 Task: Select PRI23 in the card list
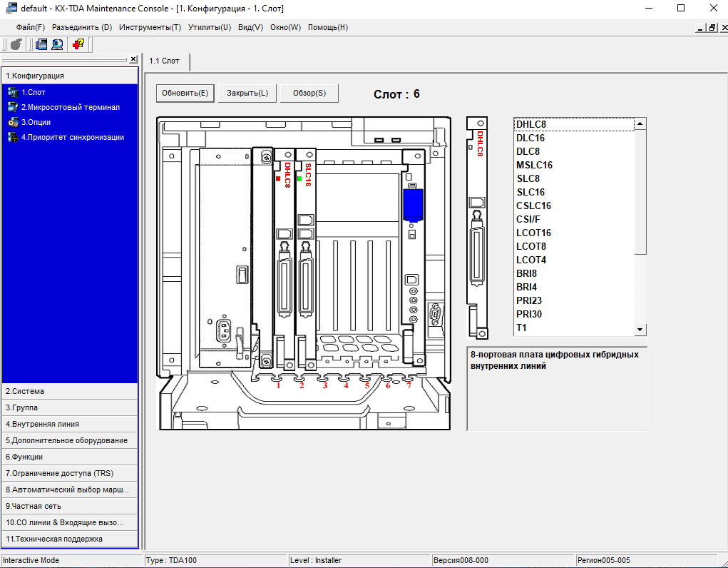(574, 300)
